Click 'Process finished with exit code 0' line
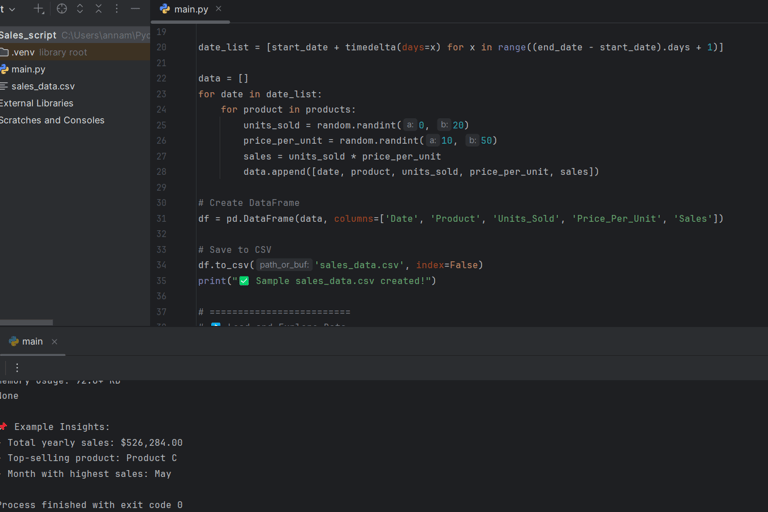The image size is (768, 512). 91,505
